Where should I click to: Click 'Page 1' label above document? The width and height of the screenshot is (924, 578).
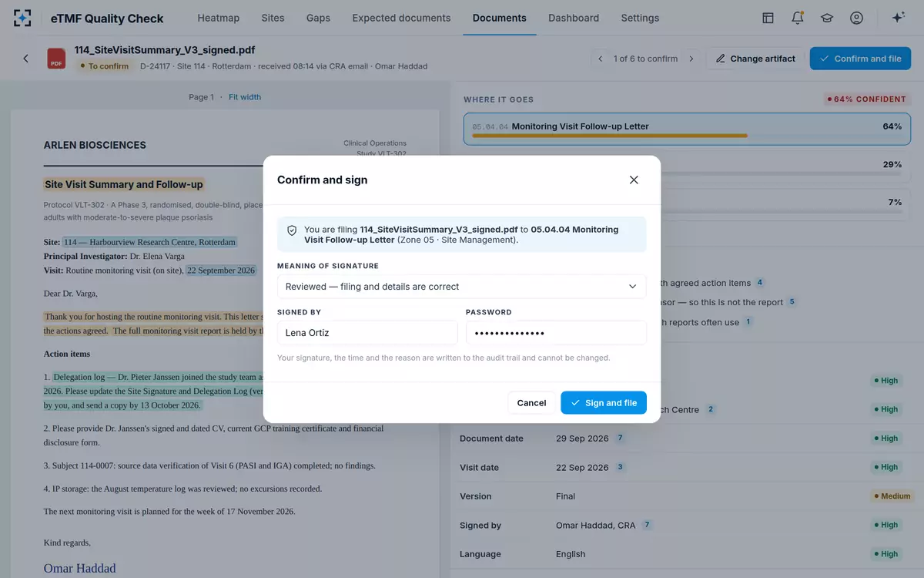pos(201,97)
